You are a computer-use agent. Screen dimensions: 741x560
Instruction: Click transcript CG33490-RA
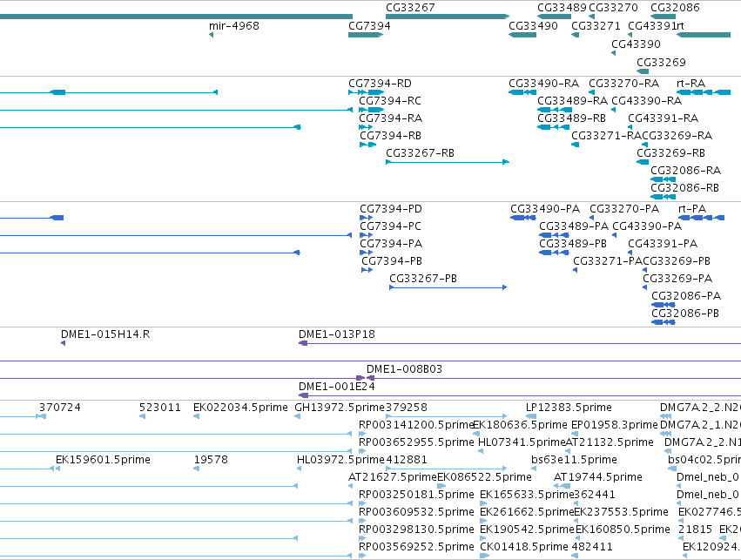(543, 84)
